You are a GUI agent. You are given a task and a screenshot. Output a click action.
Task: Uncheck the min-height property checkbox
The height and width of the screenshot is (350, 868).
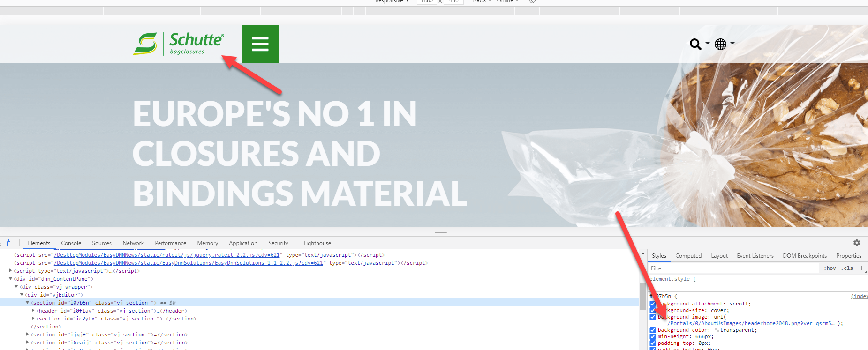[653, 336]
